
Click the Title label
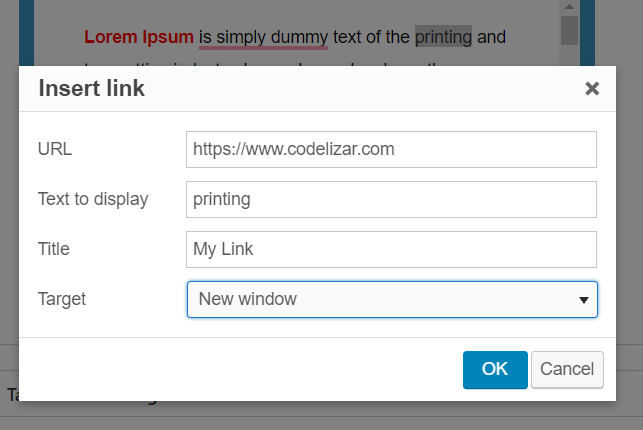[54, 249]
